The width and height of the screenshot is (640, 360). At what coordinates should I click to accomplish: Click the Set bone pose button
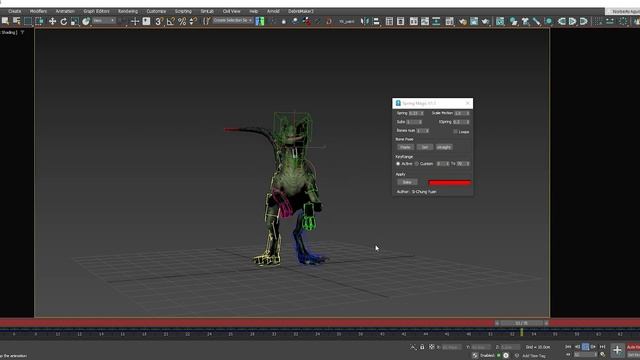425,147
